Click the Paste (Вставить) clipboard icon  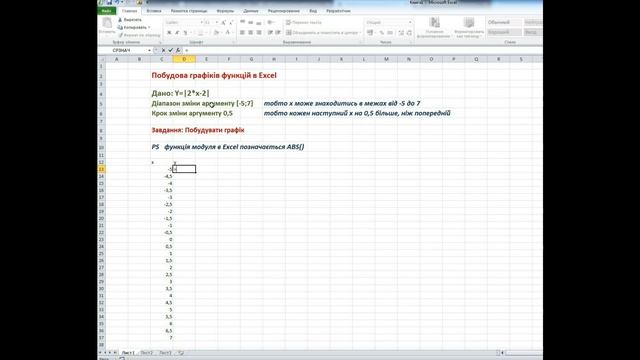coord(107,23)
